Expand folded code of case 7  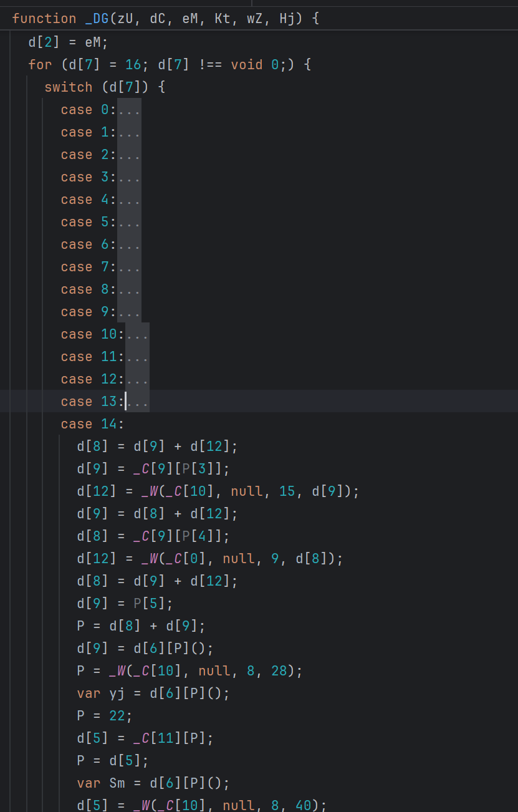point(129,267)
